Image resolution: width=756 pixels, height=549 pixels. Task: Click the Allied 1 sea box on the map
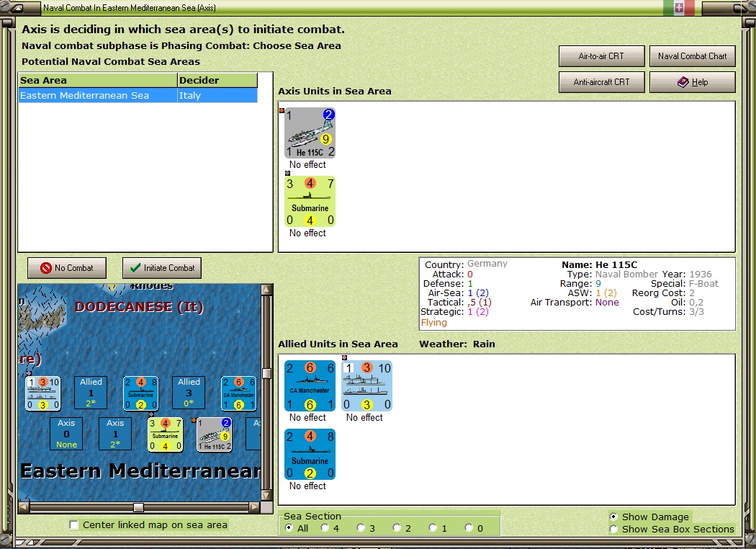click(x=91, y=393)
